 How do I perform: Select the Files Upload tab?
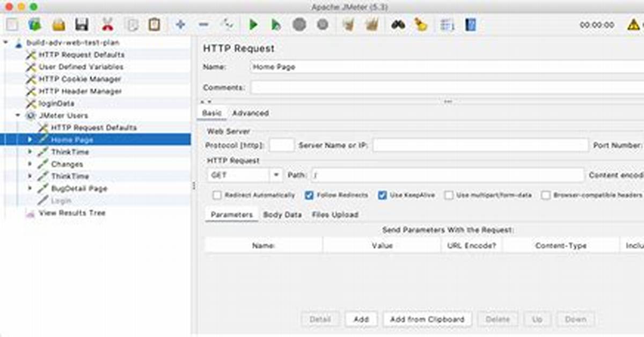(x=335, y=215)
